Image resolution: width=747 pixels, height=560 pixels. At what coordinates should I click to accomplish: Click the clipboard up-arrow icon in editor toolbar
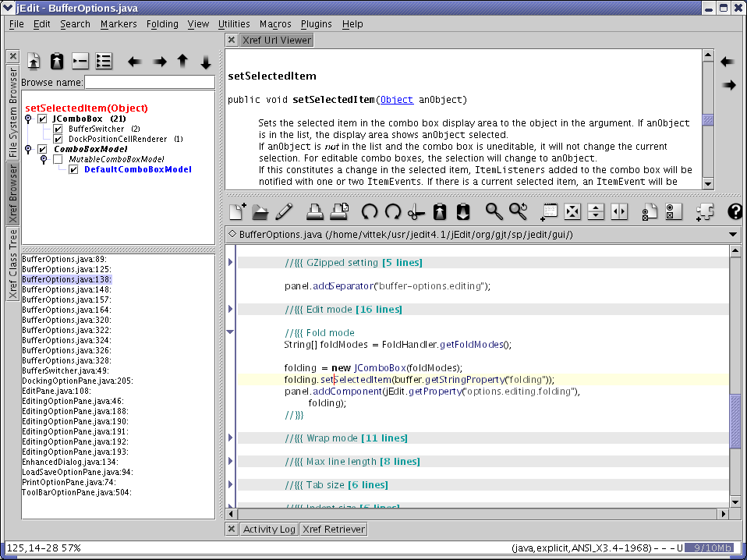click(440, 211)
